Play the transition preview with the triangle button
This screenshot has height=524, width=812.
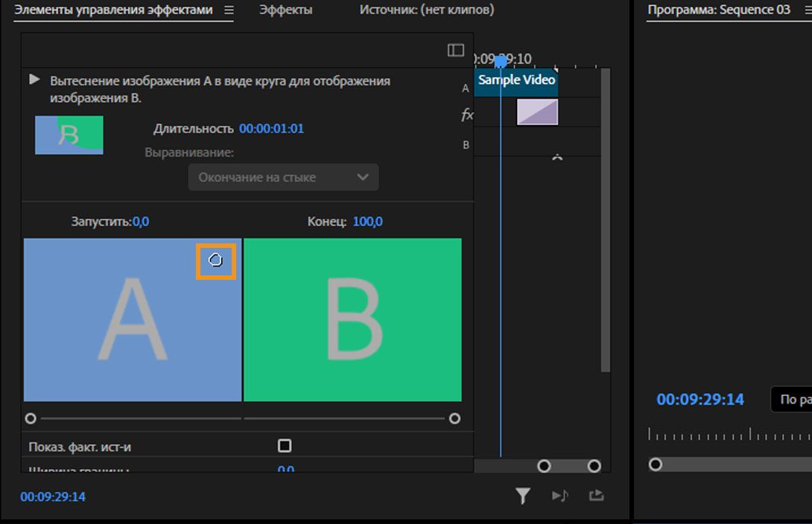(34, 79)
